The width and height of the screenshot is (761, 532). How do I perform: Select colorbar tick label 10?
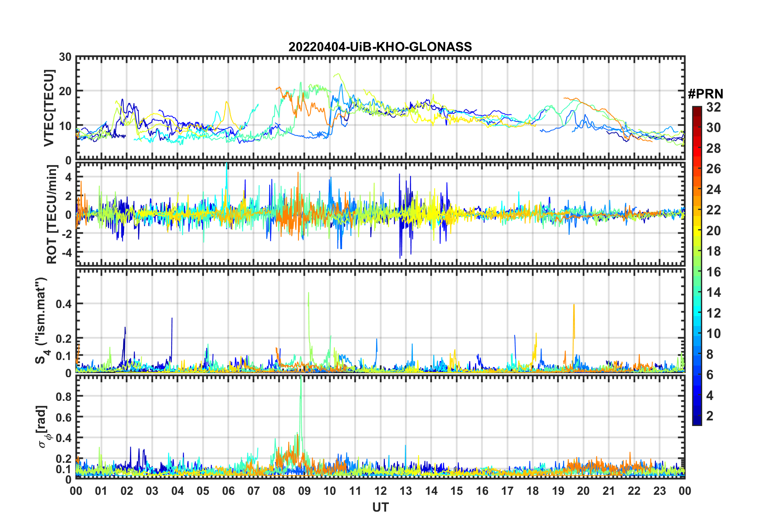pos(713,334)
